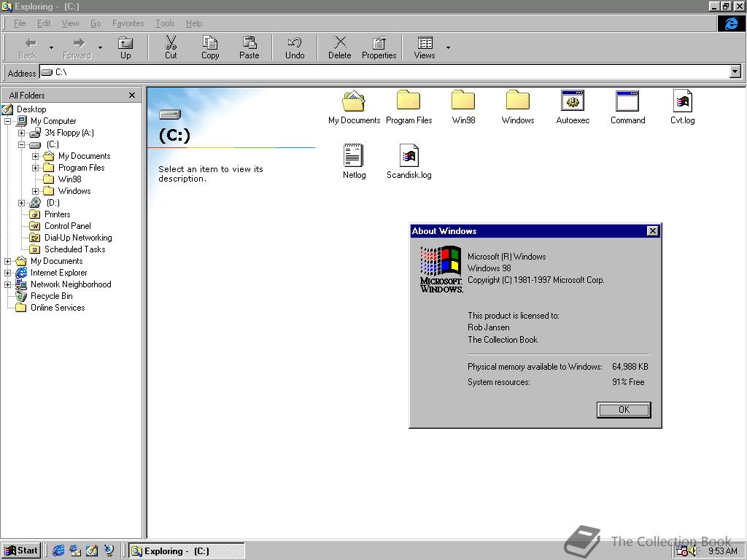Click the Paste toolbar icon
This screenshot has width=747, height=560.
click(x=249, y=42)
